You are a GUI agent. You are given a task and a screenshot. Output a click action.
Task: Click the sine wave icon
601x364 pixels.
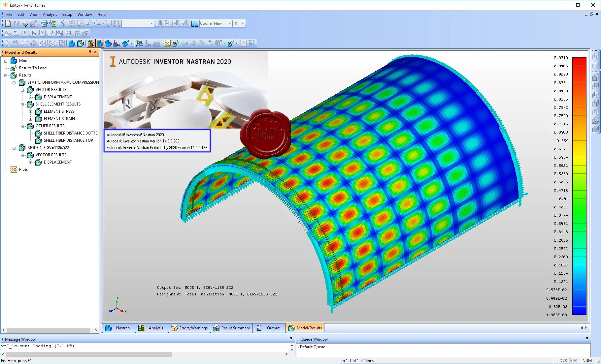coord(8,33)
